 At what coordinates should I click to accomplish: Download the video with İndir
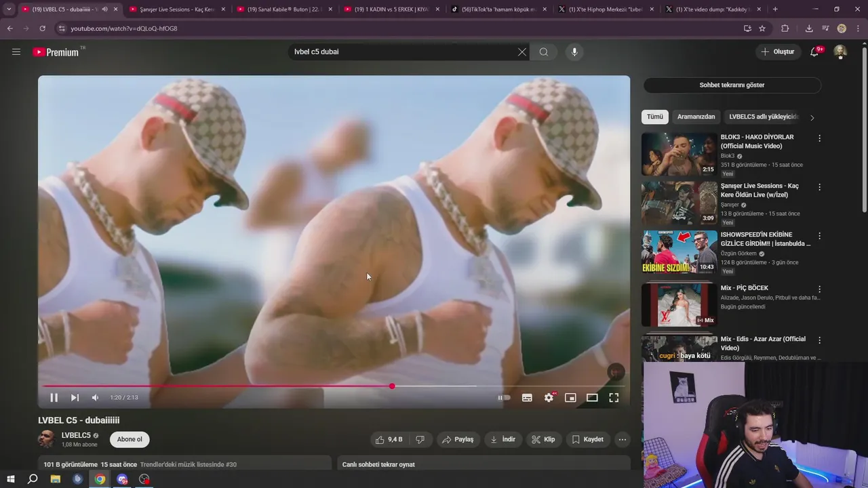click(x=503, y=439)
